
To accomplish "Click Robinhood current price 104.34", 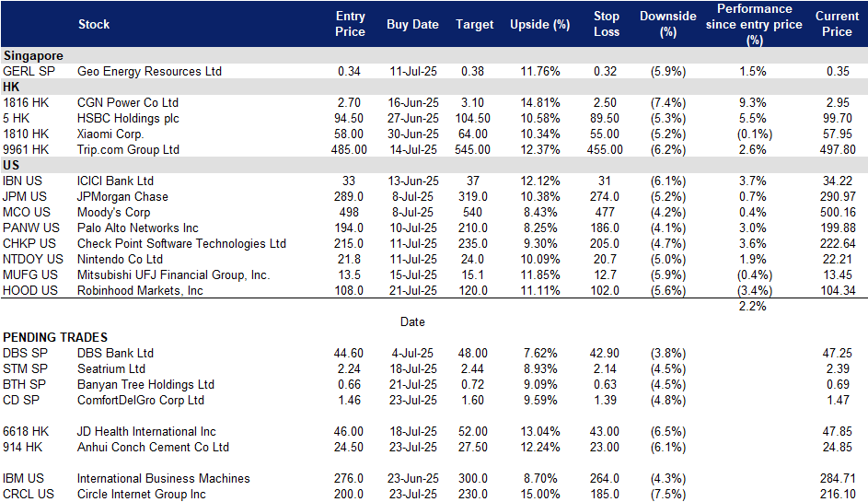I will pos(838,290).
